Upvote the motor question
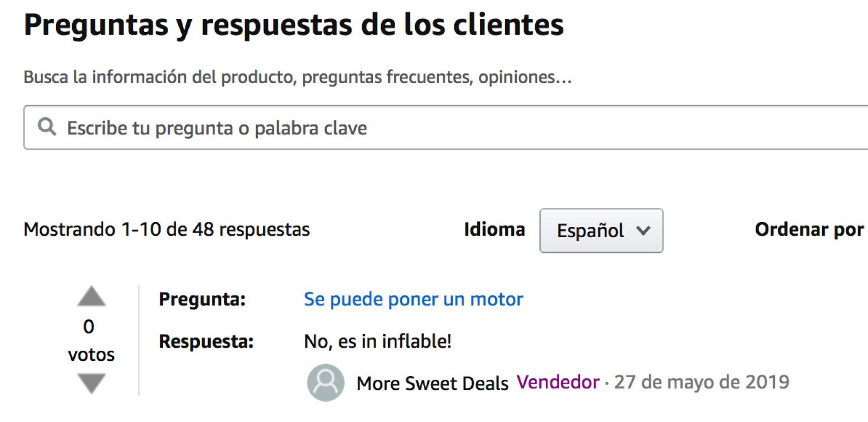The width and height of the screenshot is (868, 422). pos(92,296)
